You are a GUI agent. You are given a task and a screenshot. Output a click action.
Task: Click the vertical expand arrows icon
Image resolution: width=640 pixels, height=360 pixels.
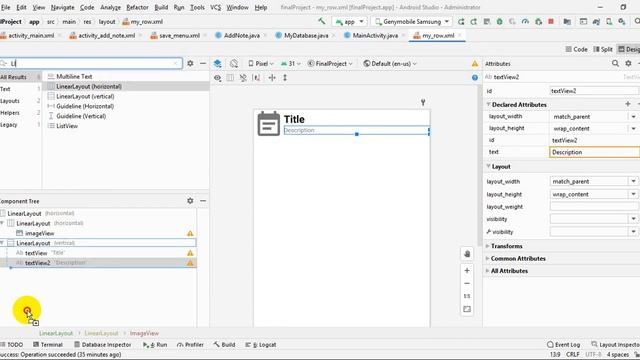(x=285, y=78)
